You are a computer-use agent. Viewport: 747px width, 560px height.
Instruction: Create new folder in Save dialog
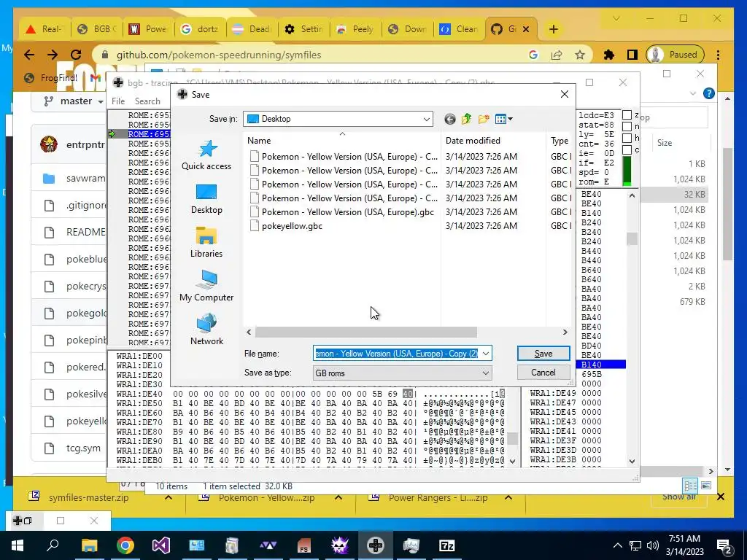pos(484,119)
